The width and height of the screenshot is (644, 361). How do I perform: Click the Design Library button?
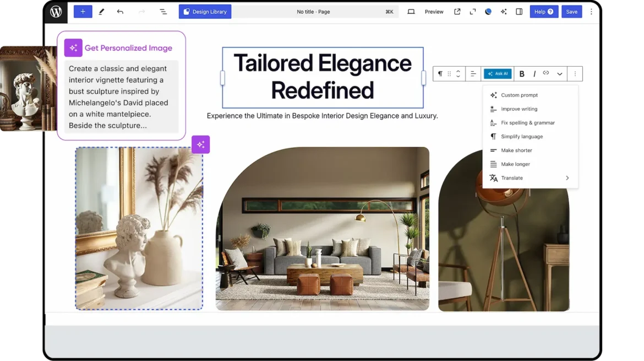[x=205, y=12]
